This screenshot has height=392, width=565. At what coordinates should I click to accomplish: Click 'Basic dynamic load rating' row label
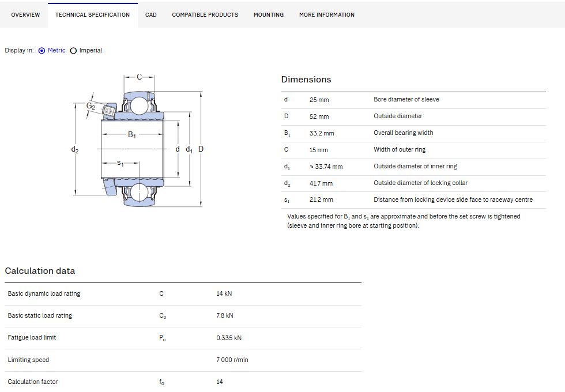[x=44, y=293]
